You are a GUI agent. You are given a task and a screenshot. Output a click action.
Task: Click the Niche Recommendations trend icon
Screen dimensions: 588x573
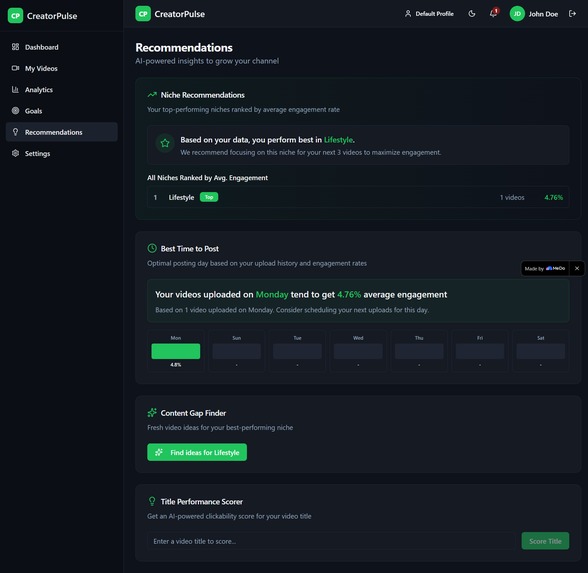point(152,95)
